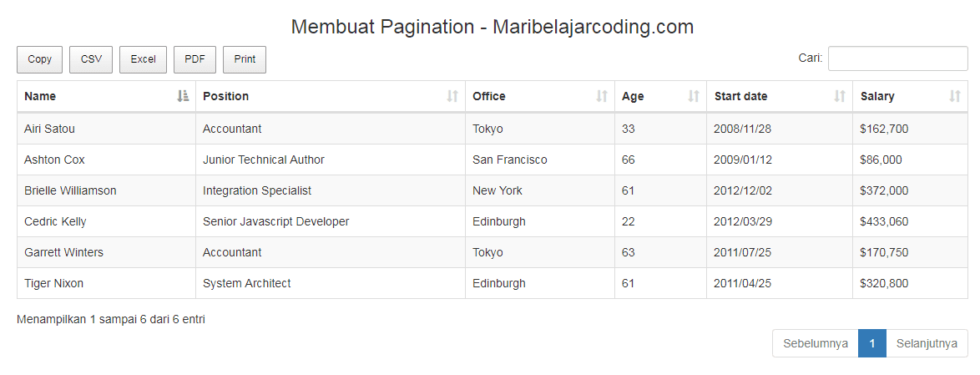Image resolution: width=980 pixels, height=375 pixels.
Task: Download the table as PDF
Action: coord(195,59)
